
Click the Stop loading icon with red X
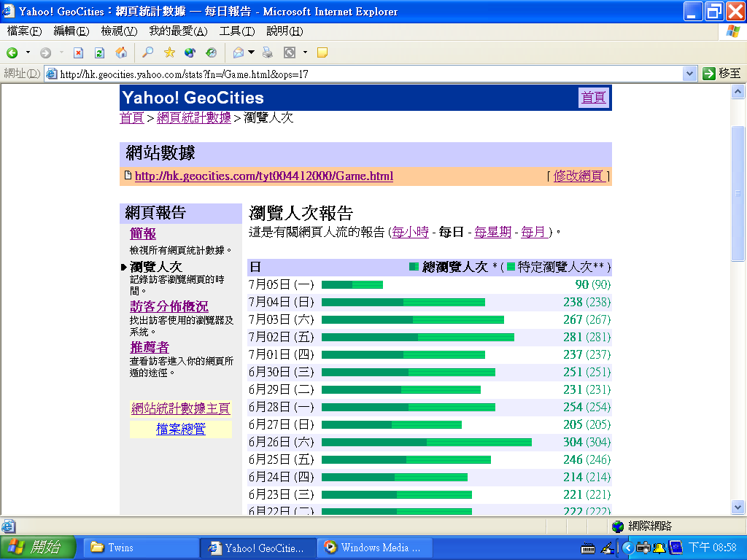click(x=78, y=52)
